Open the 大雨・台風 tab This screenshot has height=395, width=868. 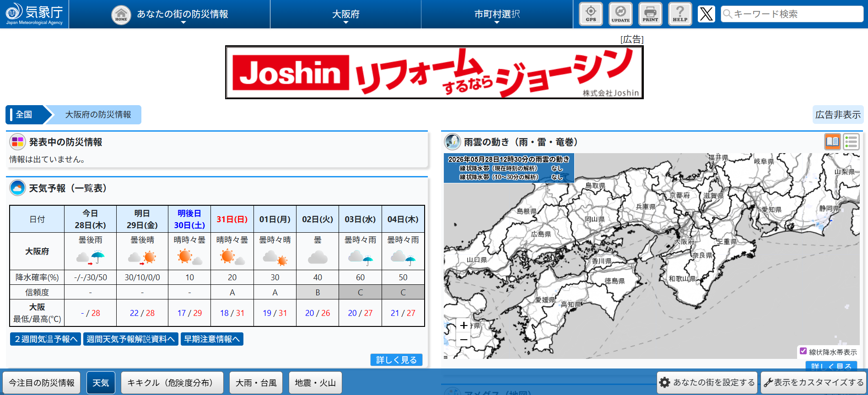point(256,383)
